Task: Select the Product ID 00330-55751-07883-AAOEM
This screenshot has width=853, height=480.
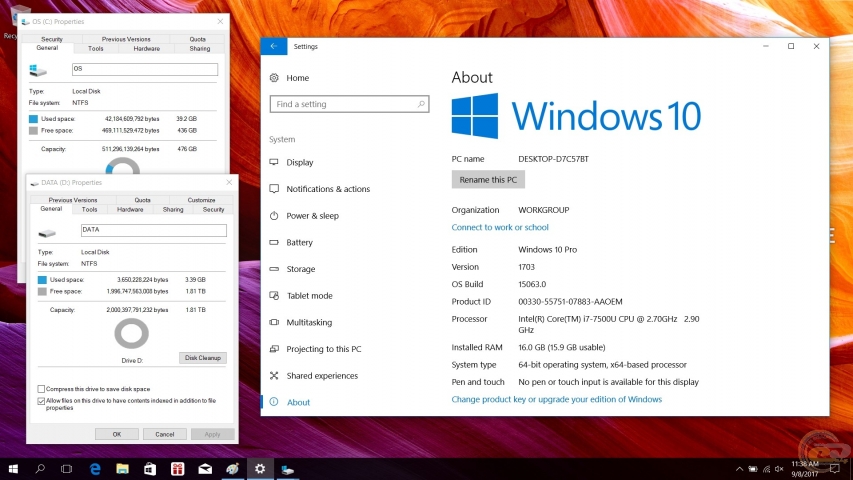Action: pos(570,301)
